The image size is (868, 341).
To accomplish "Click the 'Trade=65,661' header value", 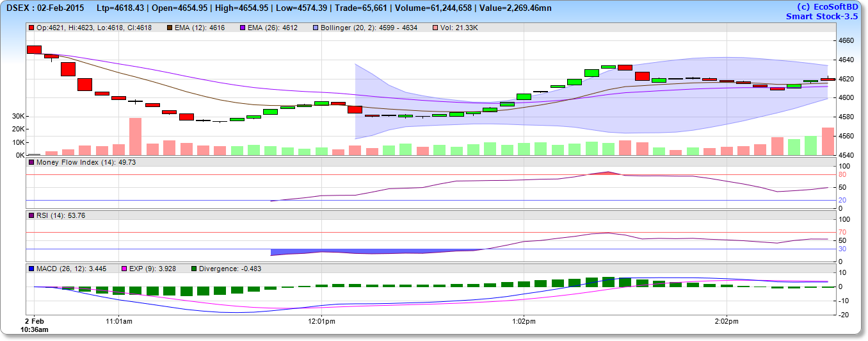I will pyautogui.click(x=360, y=8).
